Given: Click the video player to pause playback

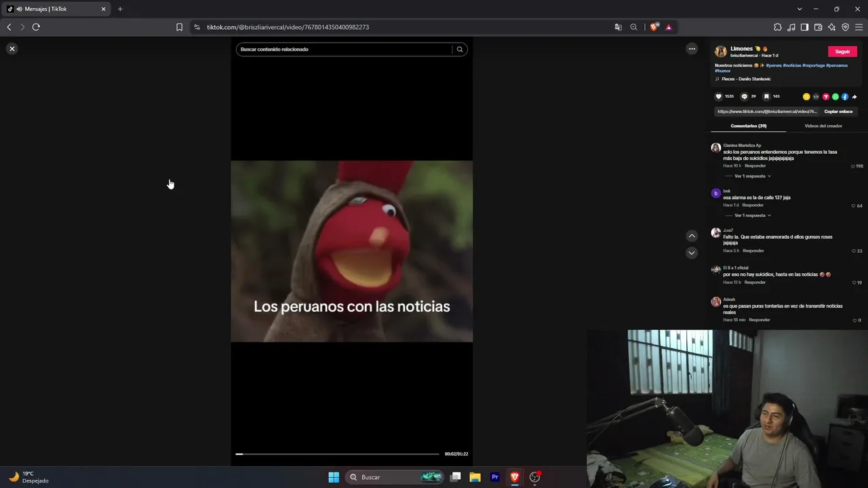Looking at the screenshot, I should 351,251.
